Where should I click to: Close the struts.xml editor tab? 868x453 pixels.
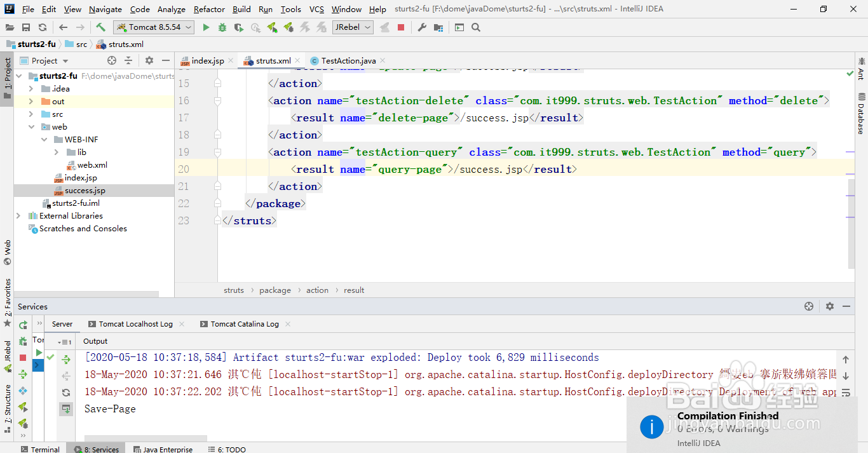click(297, 61)
